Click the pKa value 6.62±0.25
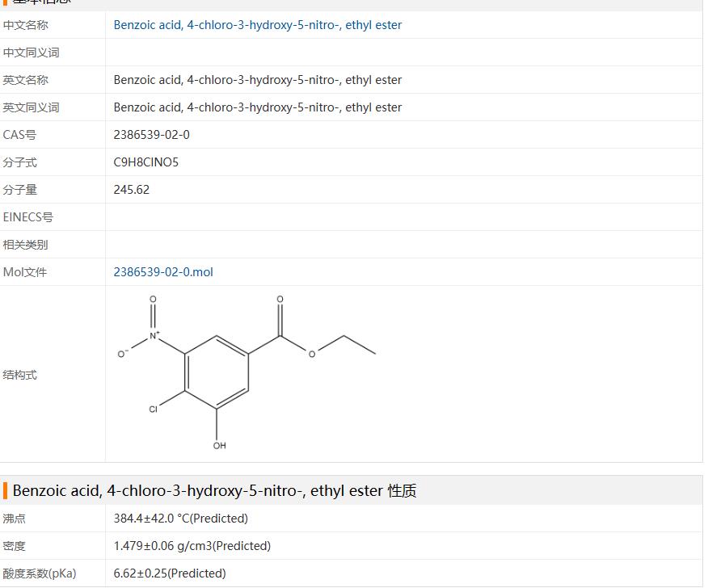708x588 pixels. (170, 573)
